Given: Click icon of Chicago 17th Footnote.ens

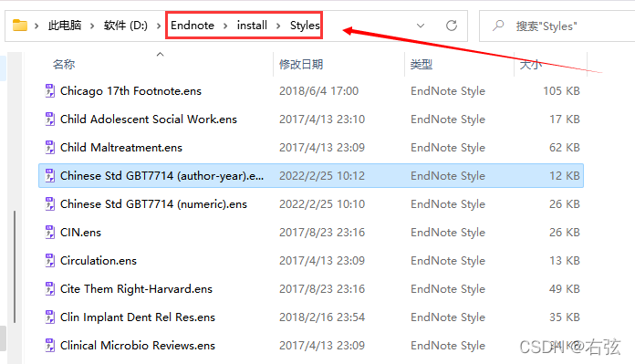Looking at the screenshot, I should pos(50,91).
